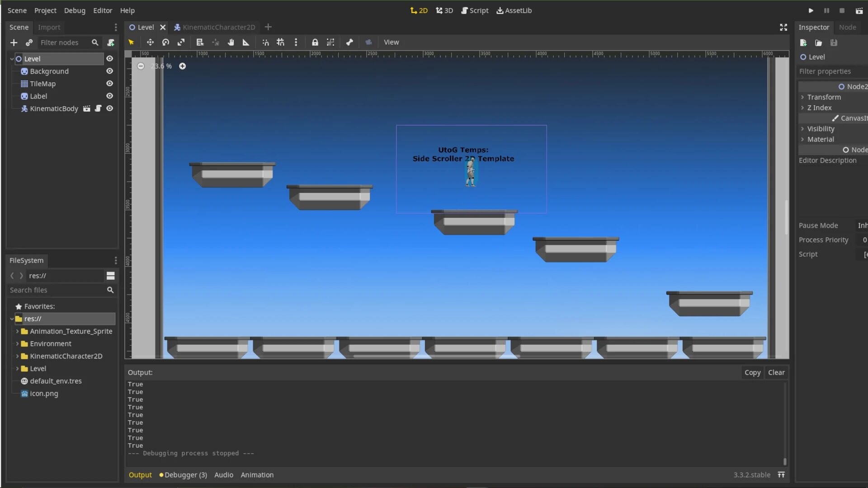Hide the Label node
Viewport: 868px width, 488px height.
pos(109,96)
